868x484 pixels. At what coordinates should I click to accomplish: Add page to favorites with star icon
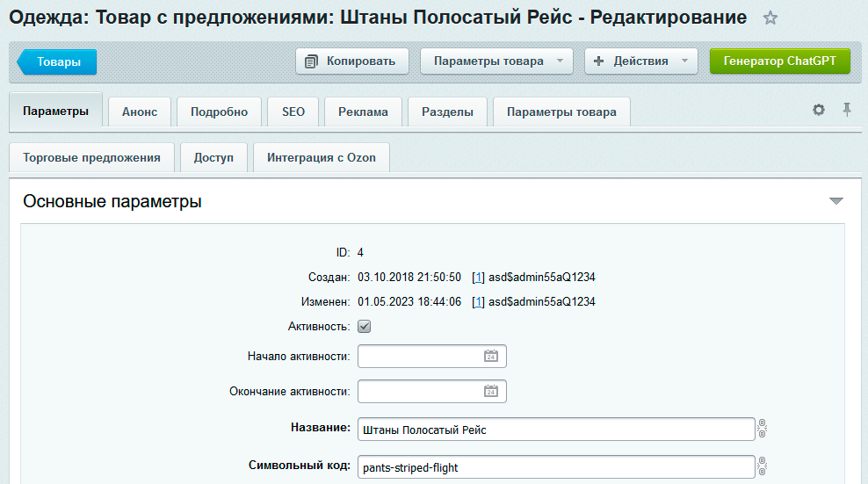coord(770,18)
